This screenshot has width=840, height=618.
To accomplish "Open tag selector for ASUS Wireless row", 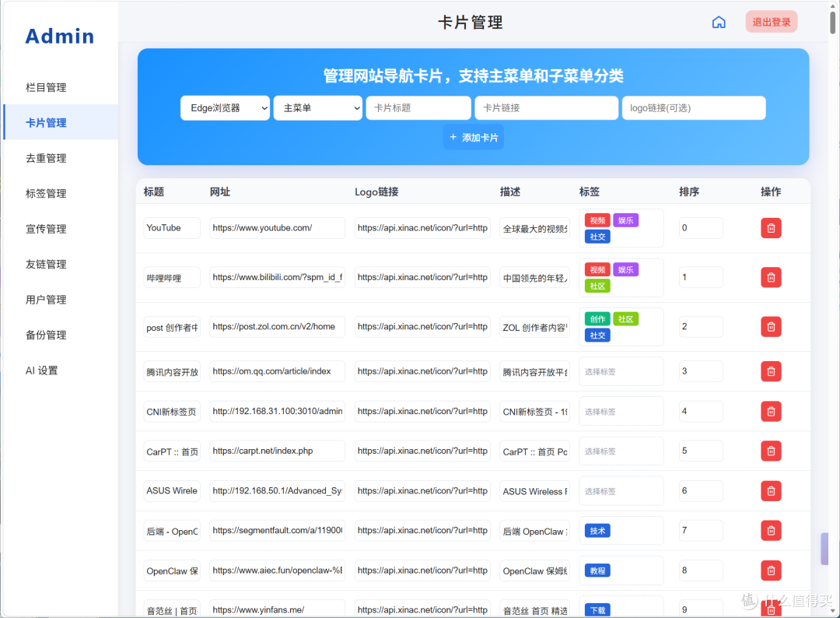I will 621,491.
